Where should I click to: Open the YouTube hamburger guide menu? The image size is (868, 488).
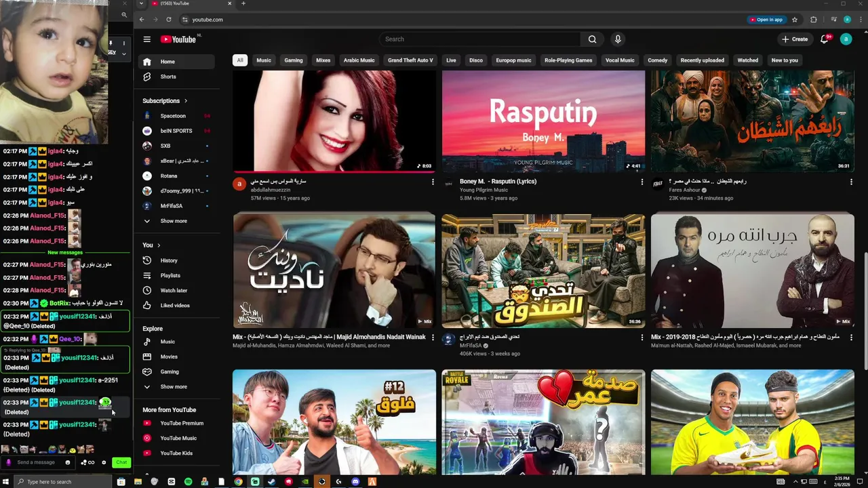pos(146,39)
